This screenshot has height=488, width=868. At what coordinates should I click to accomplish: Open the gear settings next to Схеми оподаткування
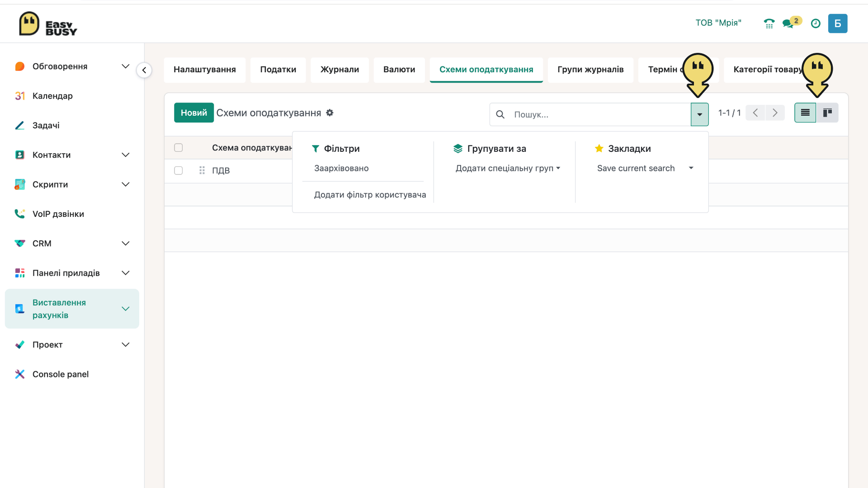(330, 113)
